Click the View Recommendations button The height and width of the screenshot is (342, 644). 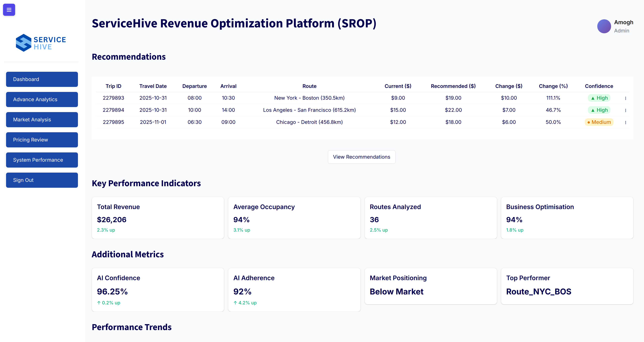coord(361,157)
